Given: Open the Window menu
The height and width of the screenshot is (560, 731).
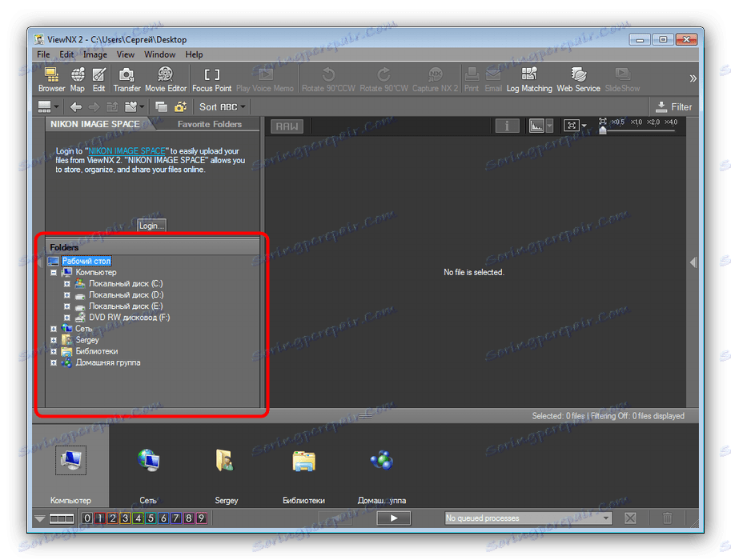Looking at the screenshot, I should pyautogui.click(x=159, y=54).
